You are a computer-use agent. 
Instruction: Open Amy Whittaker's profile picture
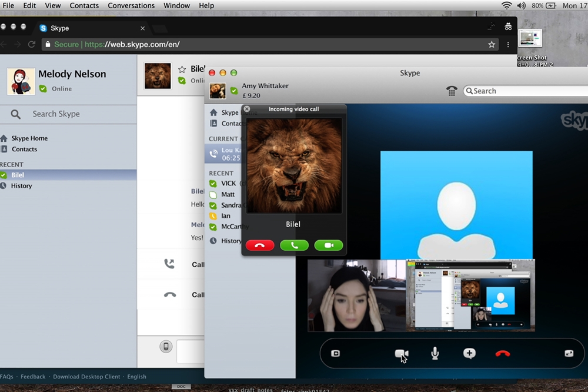(218, 91)
